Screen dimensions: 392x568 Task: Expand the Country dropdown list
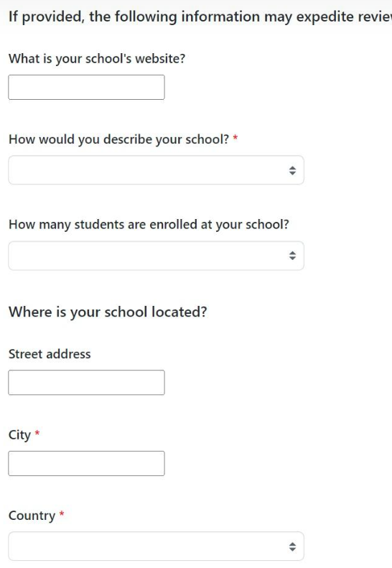[156, 546]
